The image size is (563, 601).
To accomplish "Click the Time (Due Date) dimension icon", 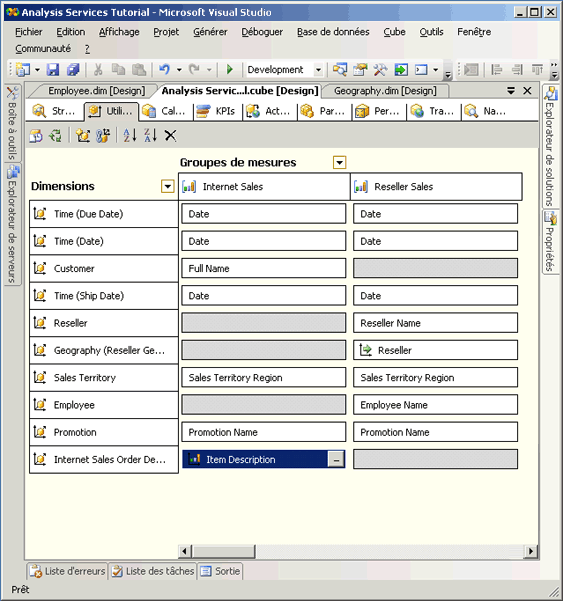I will tap(40, 213).
